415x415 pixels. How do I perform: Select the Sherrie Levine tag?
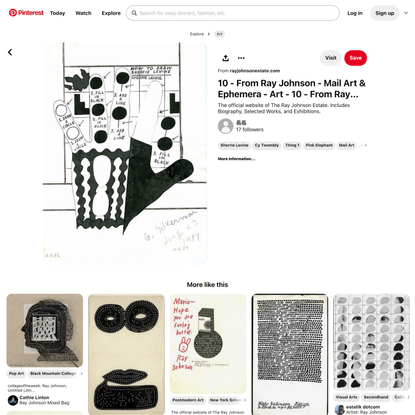234,145
